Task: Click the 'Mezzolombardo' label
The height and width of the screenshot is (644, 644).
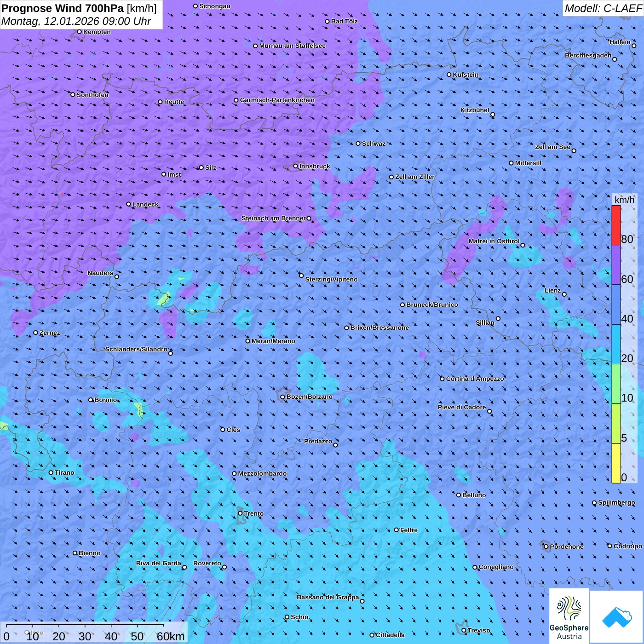Action: point(262,473)
